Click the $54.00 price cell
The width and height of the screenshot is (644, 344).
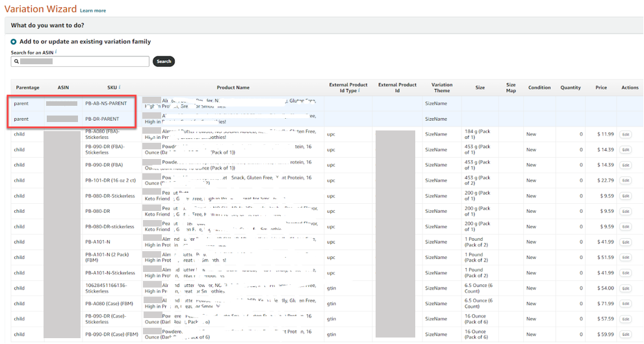pyautogui.click(x=606, y=288)
